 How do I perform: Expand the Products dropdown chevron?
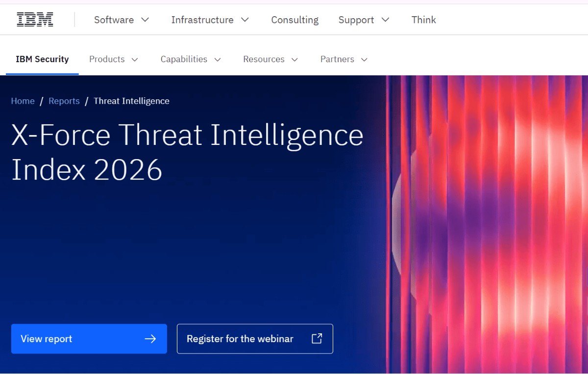135,60
